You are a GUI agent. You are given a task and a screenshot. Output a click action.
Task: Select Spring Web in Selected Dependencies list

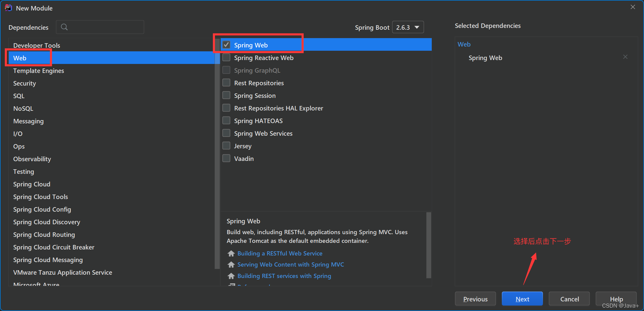click(485, 58)
